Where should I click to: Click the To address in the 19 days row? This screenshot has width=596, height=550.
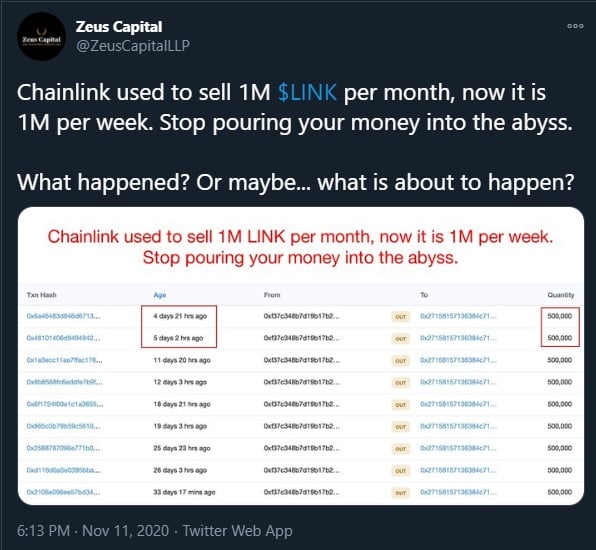click(458, 426)
